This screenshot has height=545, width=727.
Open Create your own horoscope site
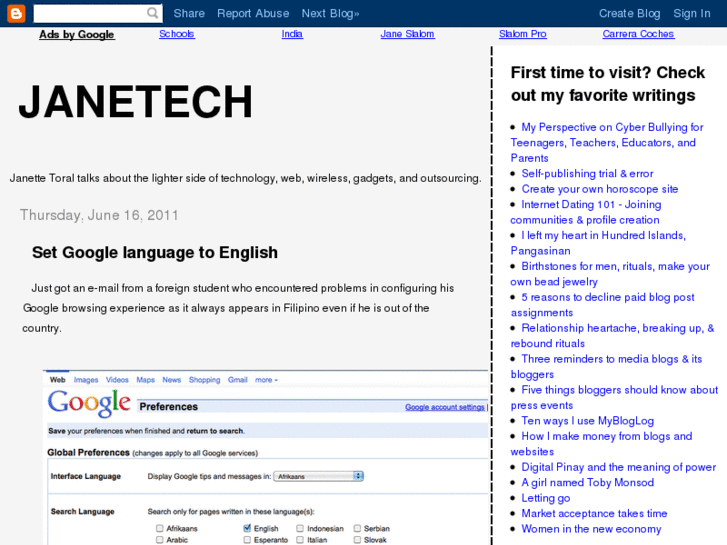[x=599, y=189]
